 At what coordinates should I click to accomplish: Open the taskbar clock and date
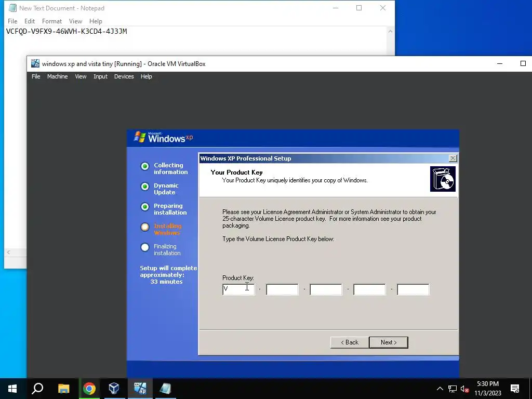[x=488, y=389]
